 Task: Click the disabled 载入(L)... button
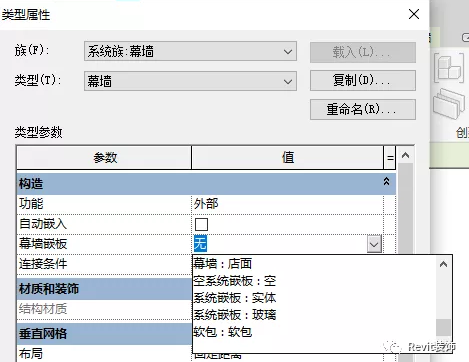(x=363, y=52)
